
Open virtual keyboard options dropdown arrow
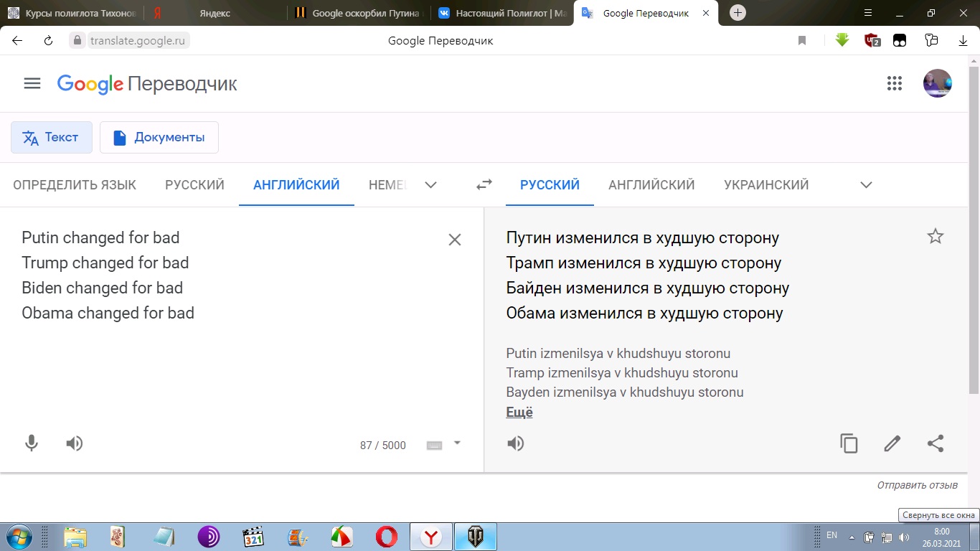pyautogui.click(x=457, y=443)
